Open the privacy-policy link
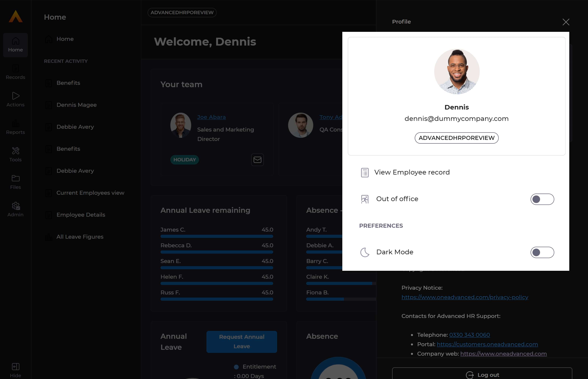Image resolution: width=588 pixels, height=379 pixels. (x=465, y=297)
